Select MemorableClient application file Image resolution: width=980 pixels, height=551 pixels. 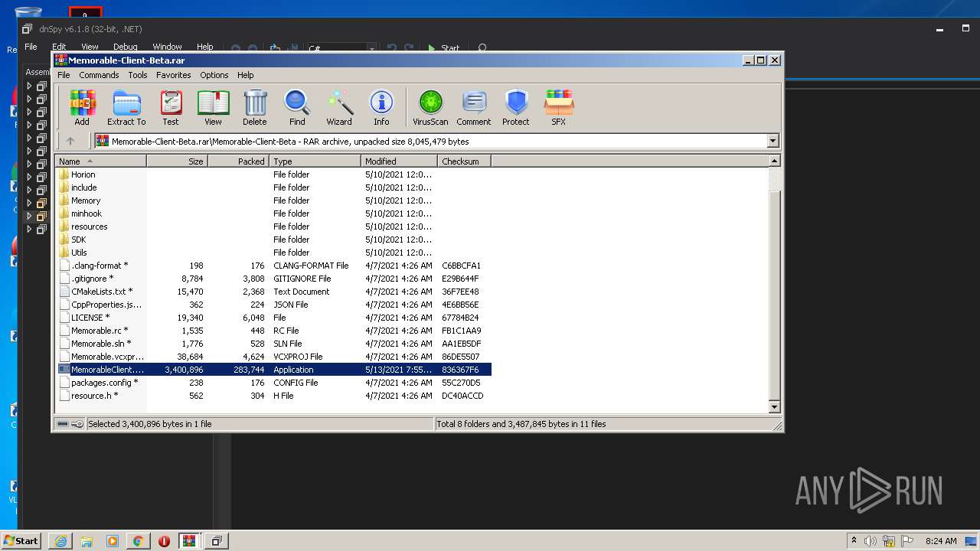pos(273,370)
